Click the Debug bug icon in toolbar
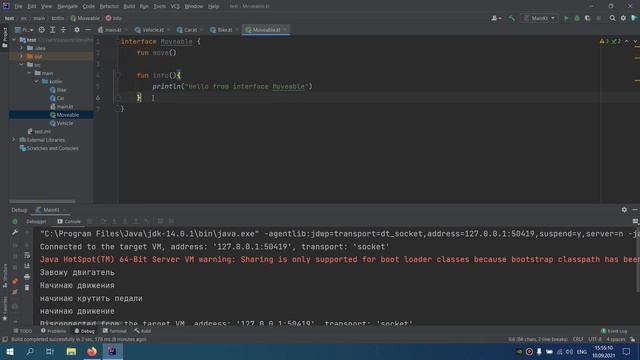Image resolution: width=640 pixels, height=360 pixels. (577, 18)
